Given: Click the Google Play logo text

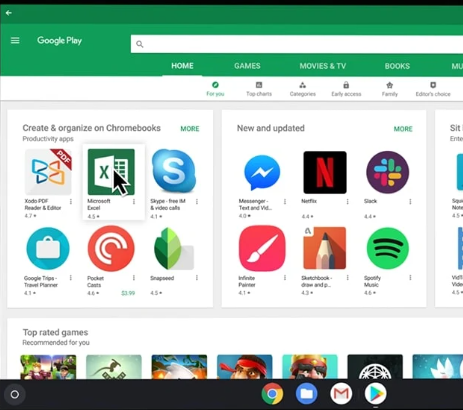Looking at the screenshot, I should (59, 41).
